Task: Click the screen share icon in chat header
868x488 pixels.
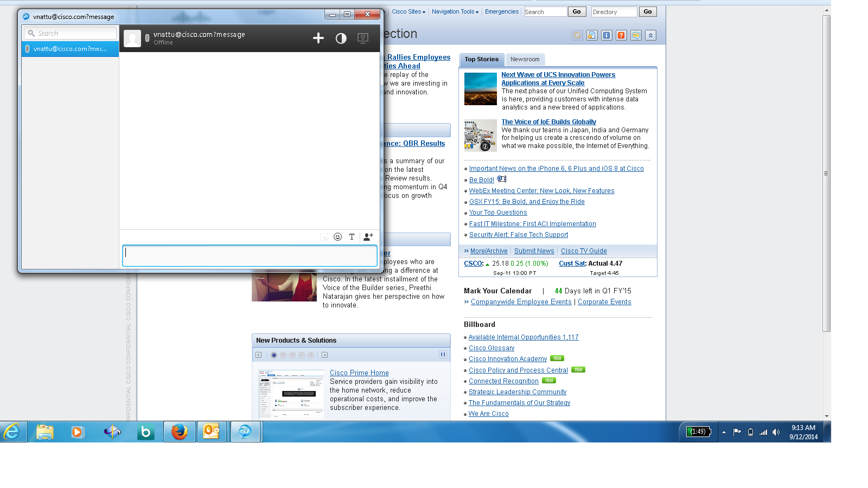Action: (363, 38)
